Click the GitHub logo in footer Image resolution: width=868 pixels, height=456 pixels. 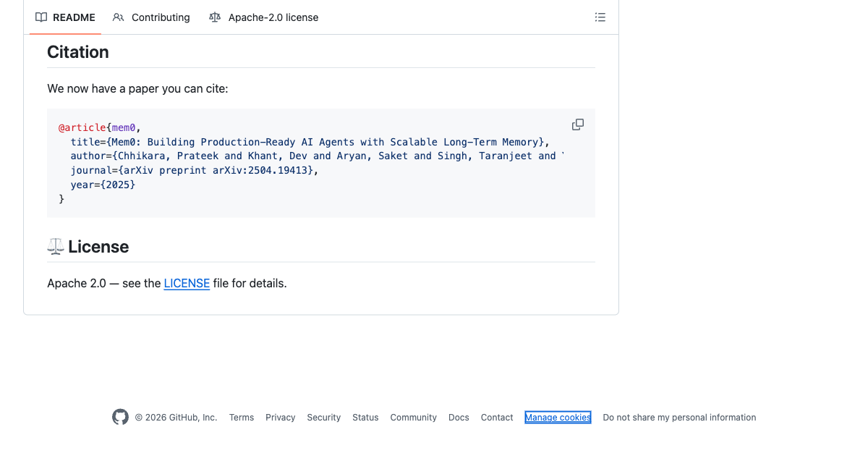pyautogui.click(x=120, y=417)
